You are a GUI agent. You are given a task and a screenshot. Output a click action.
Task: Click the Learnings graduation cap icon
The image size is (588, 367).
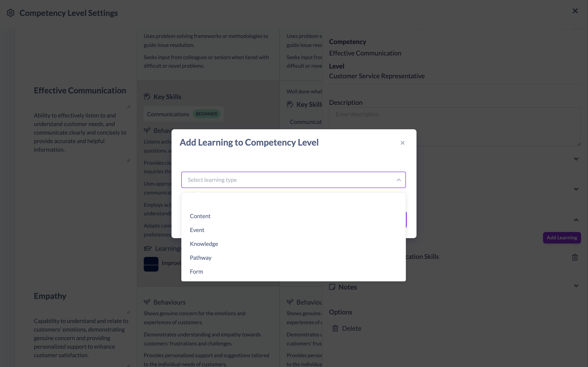(x=148, y=249)
